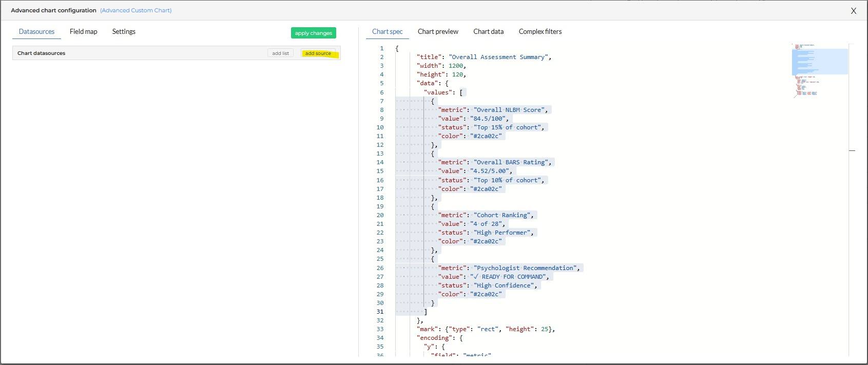The image size is (868, 365).
Task: Click the "4.52/5.00" value string
Action: tap(490, 171)
